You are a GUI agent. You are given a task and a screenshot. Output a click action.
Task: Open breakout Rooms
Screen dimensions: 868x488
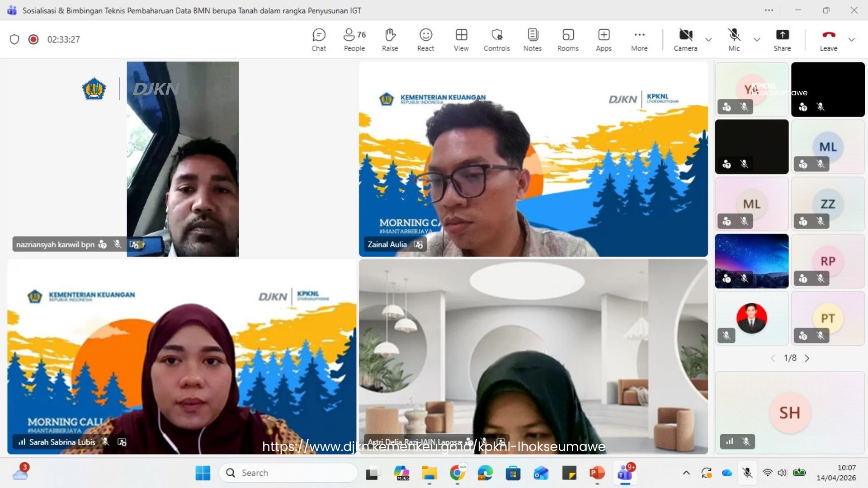point(568,40)
